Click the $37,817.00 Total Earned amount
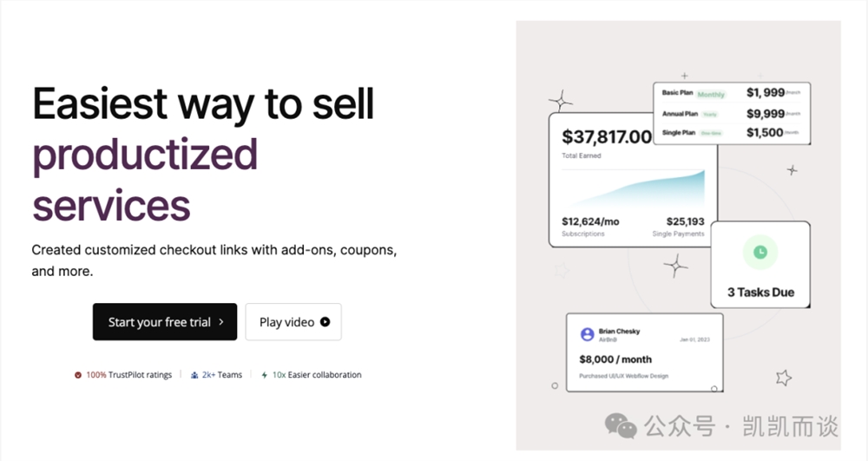 [607, 136]
